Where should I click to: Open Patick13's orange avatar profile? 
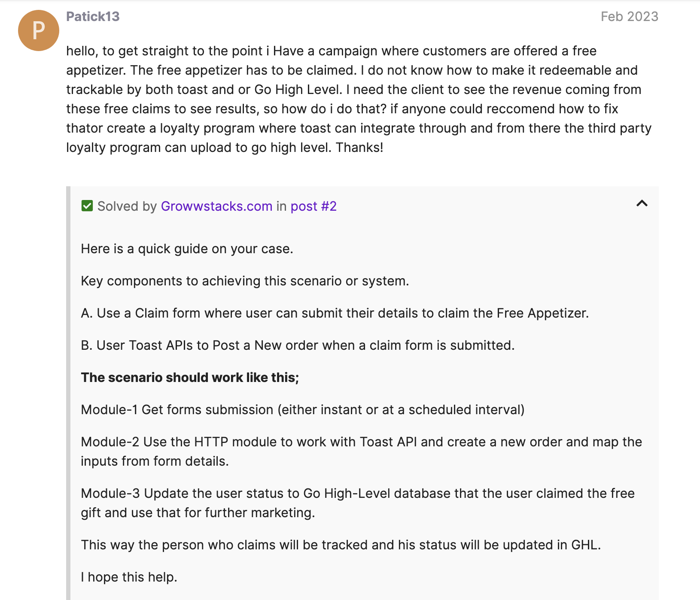39,30
